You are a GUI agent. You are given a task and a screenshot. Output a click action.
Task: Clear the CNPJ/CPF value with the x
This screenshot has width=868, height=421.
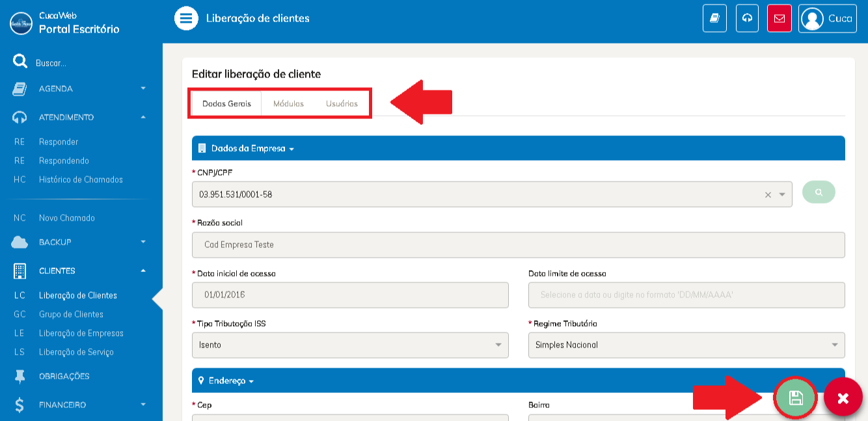coord(768,195)
